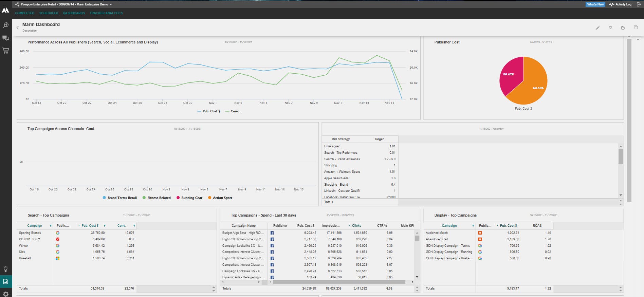Screen dimensions: 644x297
Task: Switch to the Scheduled tab
Action: click(49, 13)
